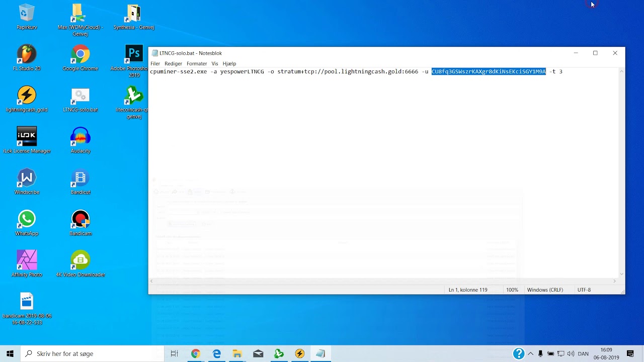
Task: Open Task View on the taskbar
Action: click(x=174, y=354)
